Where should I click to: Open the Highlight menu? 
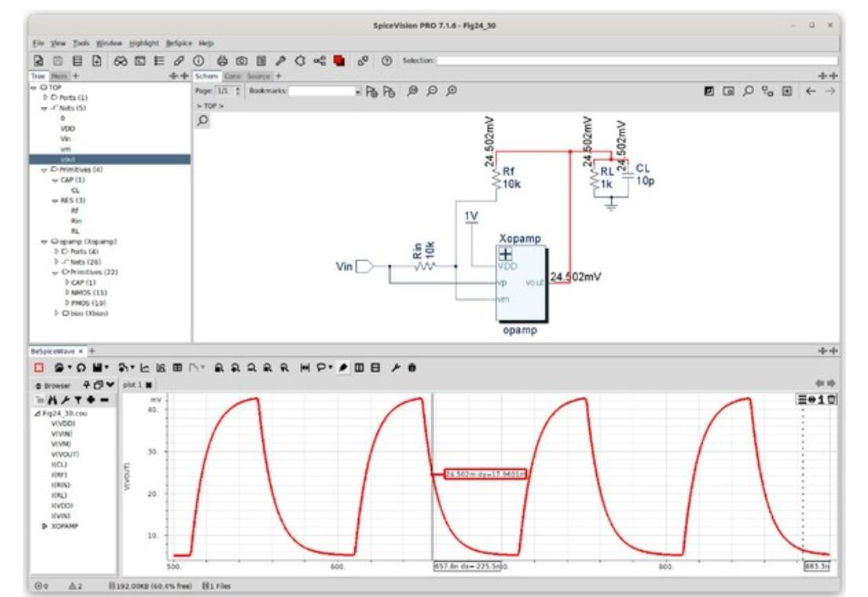pos(144,43)
